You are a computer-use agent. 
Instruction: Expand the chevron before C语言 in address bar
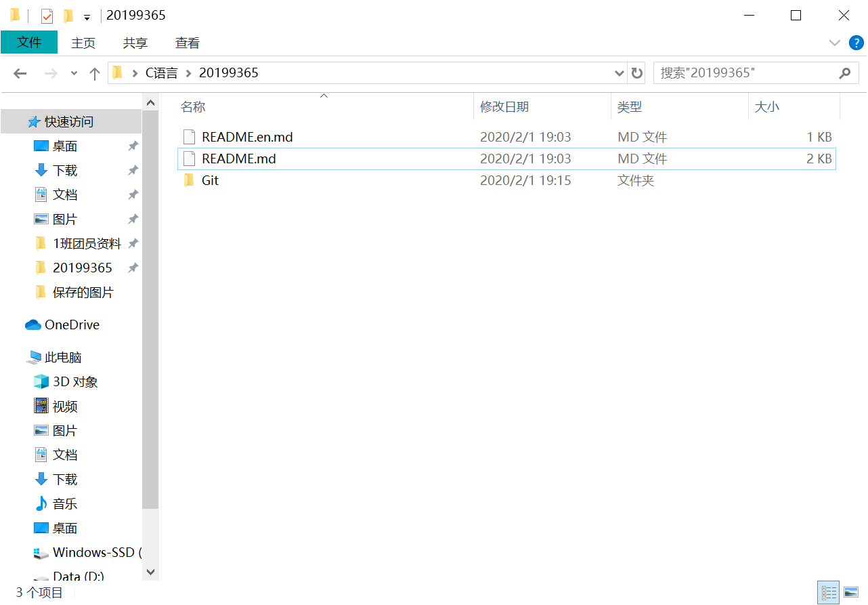[135, 73]
